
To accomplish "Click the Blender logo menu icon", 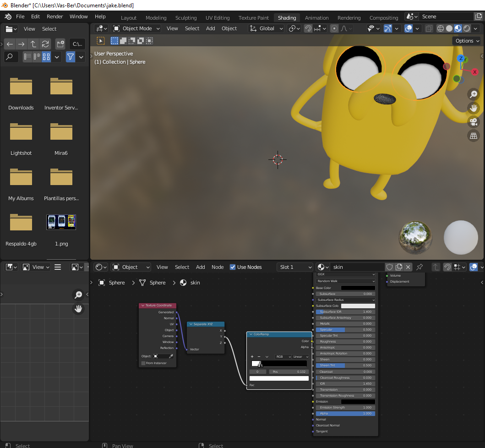I will pos(8,16).
